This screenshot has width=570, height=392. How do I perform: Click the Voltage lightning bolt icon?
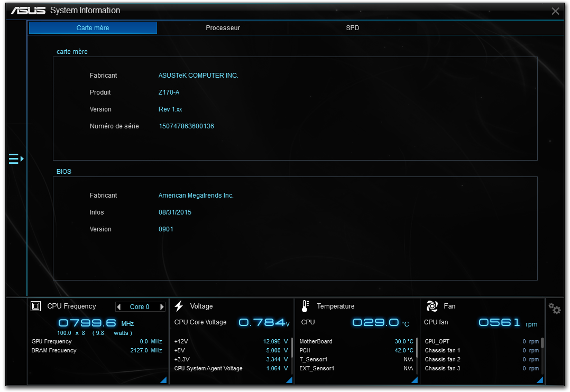(x=179, y=306)
